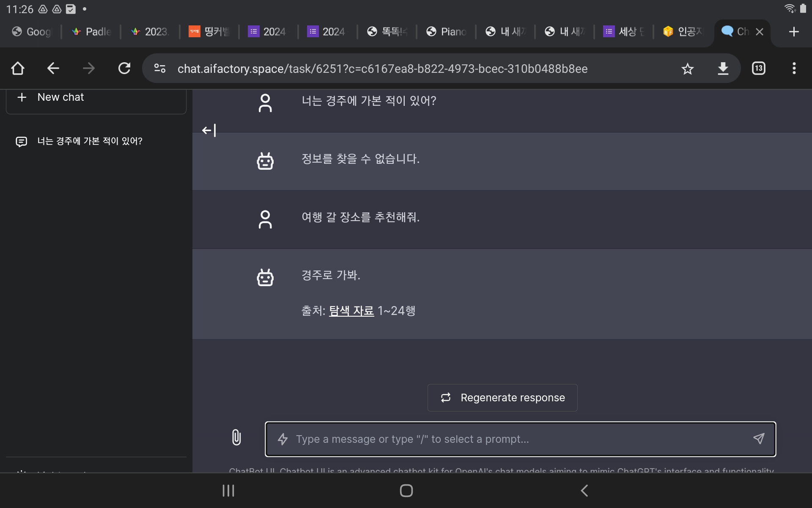812x508 pixels.
Task: Start a New chat
Action: click(96, 97)
